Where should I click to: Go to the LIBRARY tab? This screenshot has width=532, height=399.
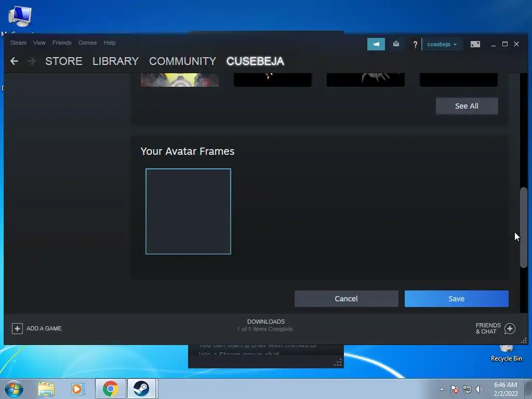tap(116, 61)
